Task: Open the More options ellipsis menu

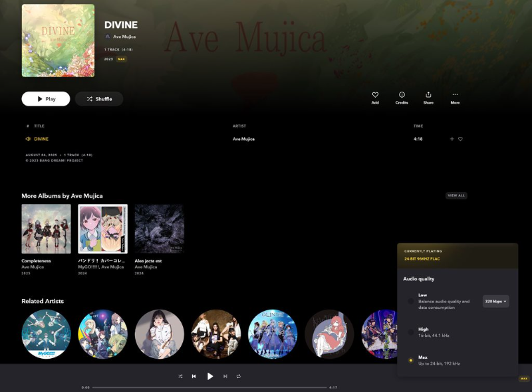Action: (455, 95)
